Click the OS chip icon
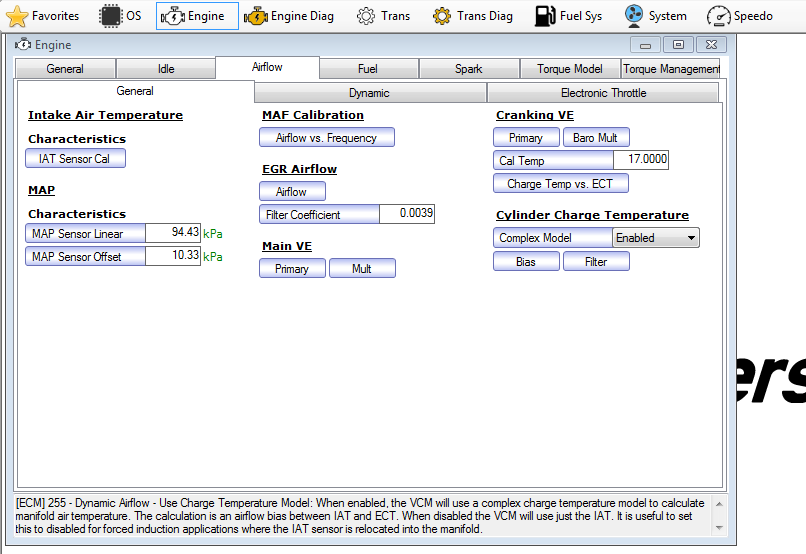Viewport: 806px width, 554px height. click(x=110, y=16)
